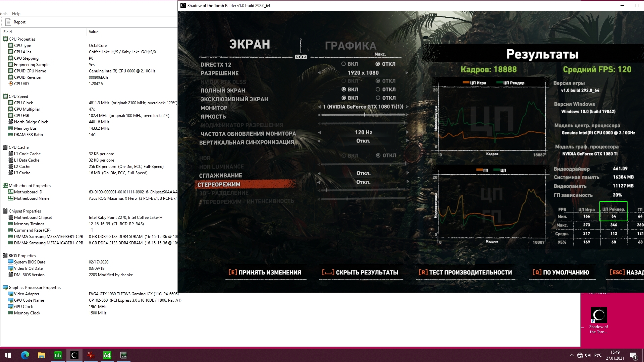Open the Help menu
Viewport: 644px width, 362px height.
pos(16,14)
